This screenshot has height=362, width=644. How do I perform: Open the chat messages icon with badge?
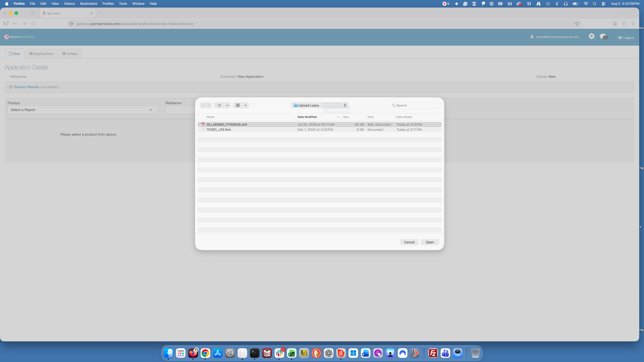(x=603, y=37)
